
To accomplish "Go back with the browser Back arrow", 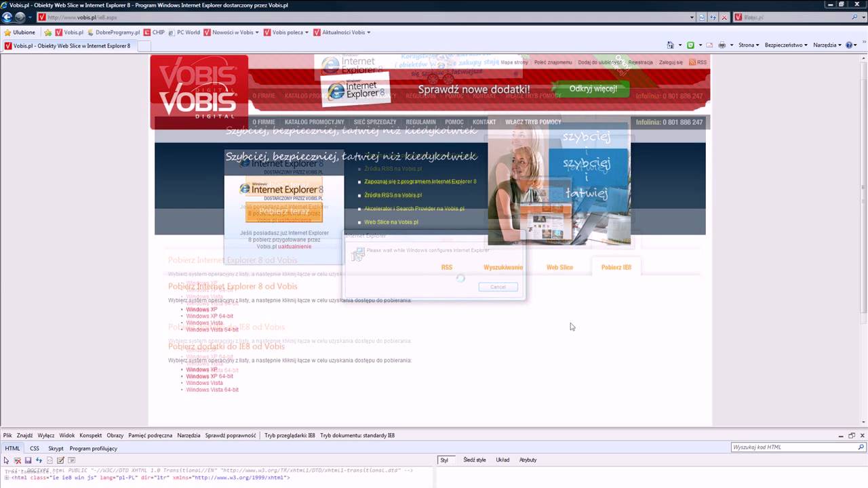I will tap(7, 18).
